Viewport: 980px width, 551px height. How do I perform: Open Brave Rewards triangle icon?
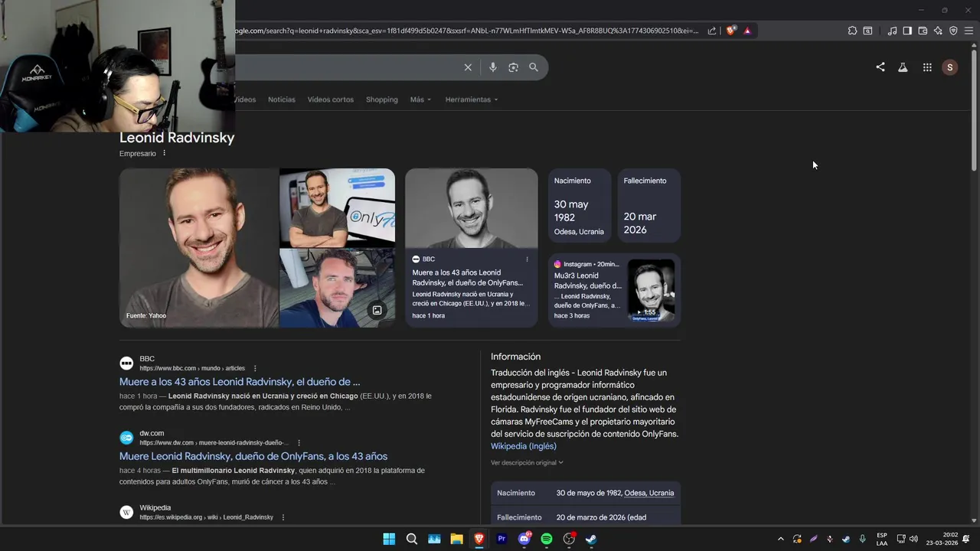click(747, 31)
